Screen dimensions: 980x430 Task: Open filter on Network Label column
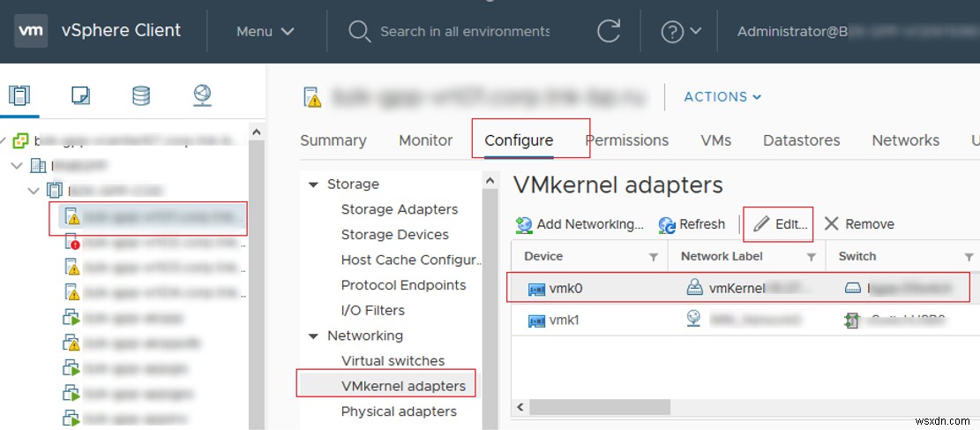point(812,257)
